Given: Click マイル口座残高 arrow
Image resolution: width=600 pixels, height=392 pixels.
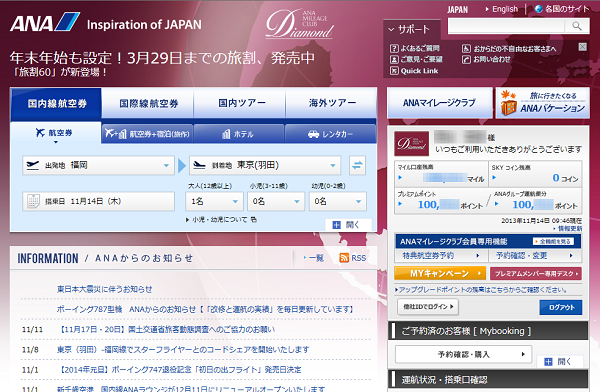Looking at the screenshot, I should [400, 178].
